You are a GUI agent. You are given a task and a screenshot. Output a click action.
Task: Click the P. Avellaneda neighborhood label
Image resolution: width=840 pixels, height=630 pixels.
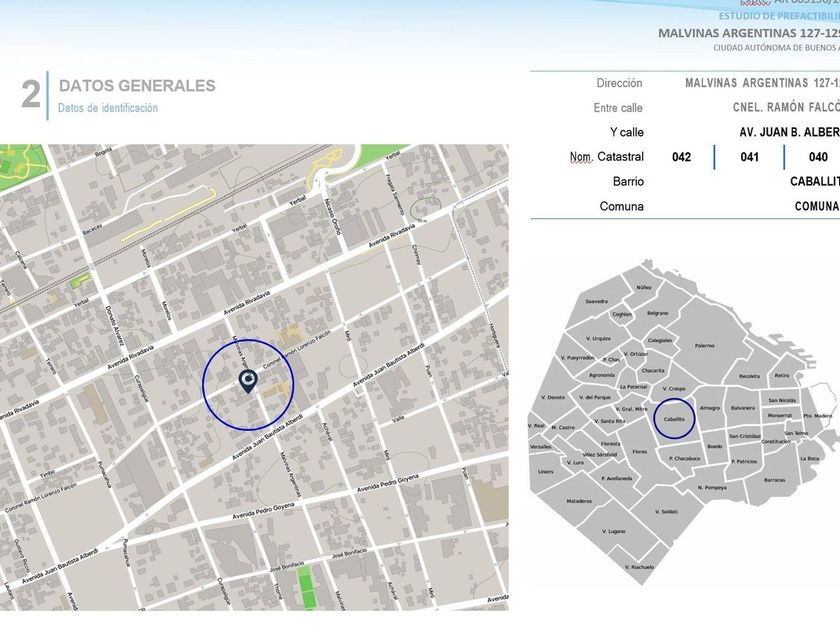coord(616,478)
